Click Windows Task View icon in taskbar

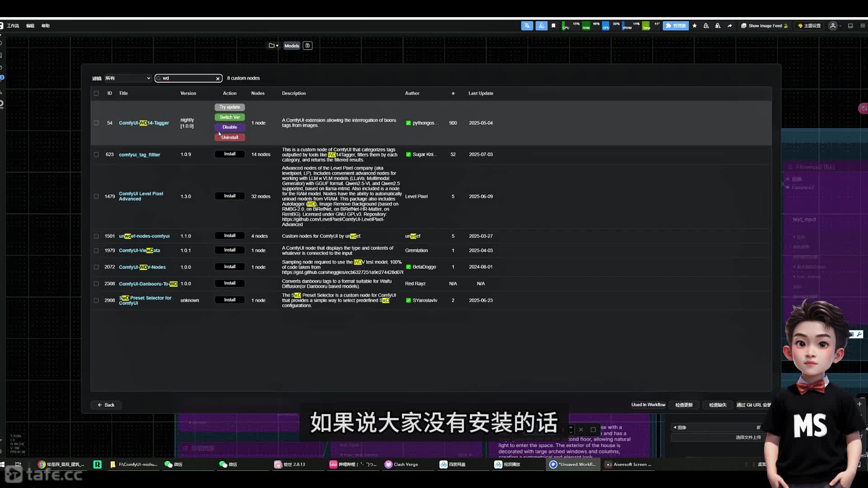18,465
